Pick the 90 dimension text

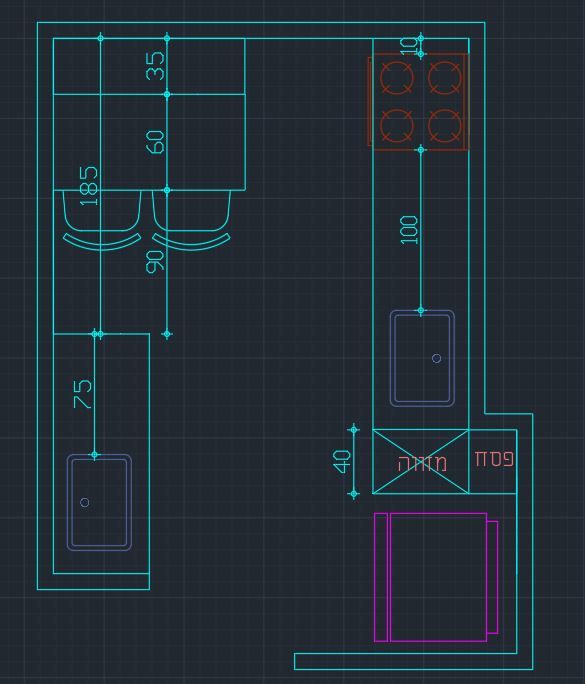155,261
